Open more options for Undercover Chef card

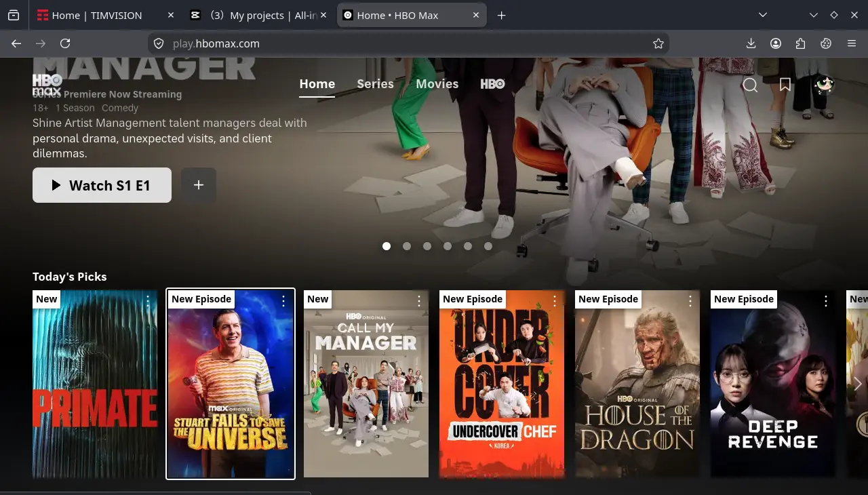coord(555,302)
